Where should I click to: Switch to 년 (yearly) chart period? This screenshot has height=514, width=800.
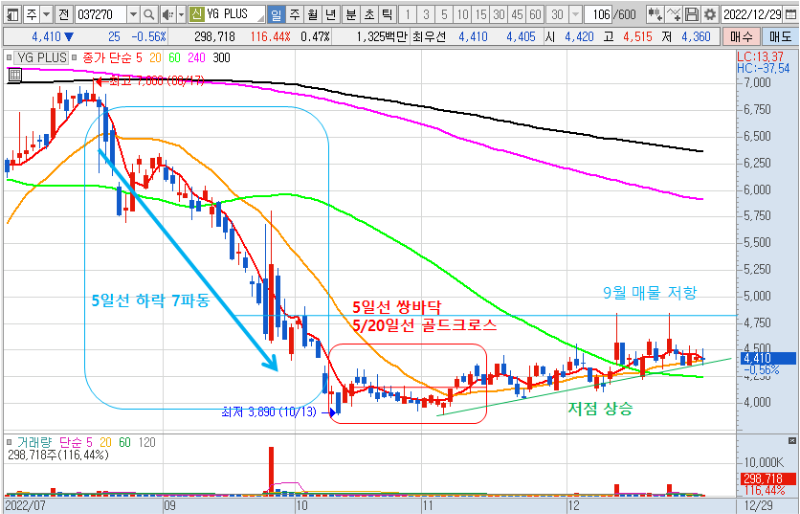tap(331, 14)
